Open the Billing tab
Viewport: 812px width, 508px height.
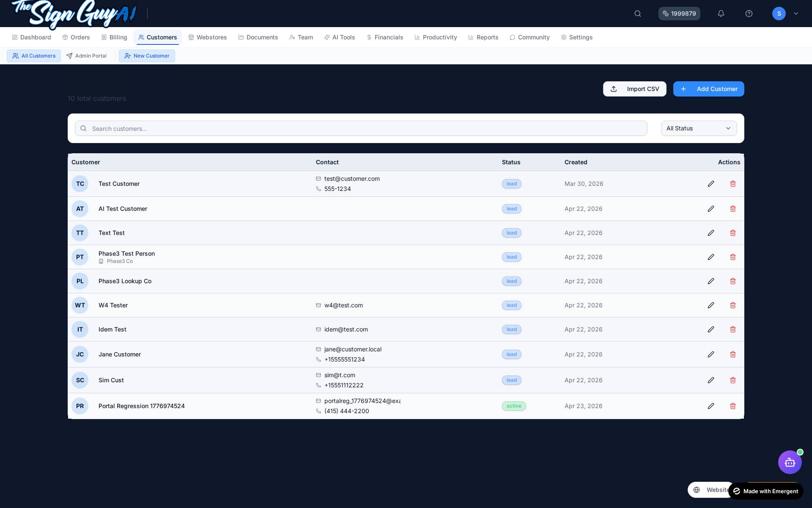point(114,37)
